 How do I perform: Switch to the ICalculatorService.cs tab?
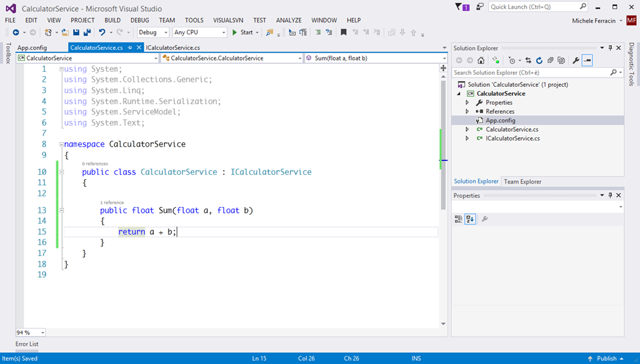click(172, 47)
